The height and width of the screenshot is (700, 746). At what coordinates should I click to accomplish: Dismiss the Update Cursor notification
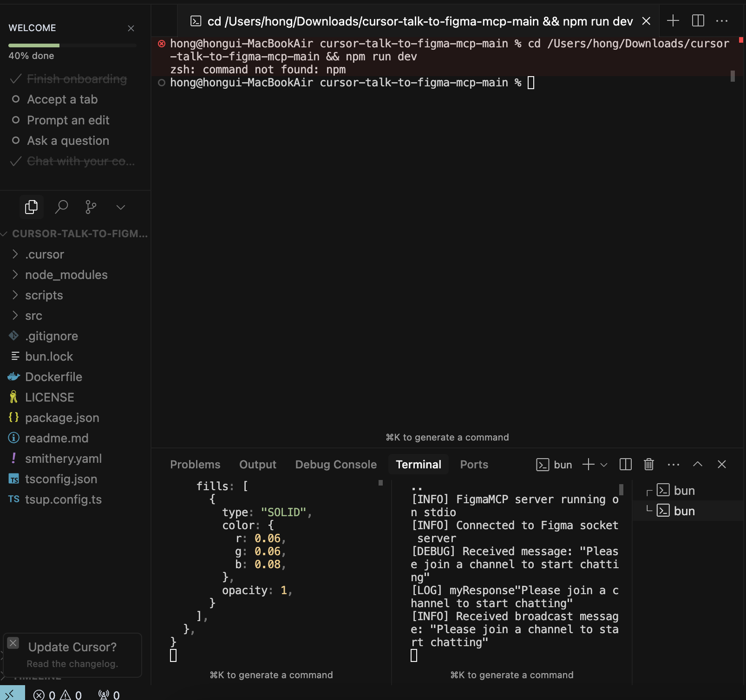pos(13,642)
